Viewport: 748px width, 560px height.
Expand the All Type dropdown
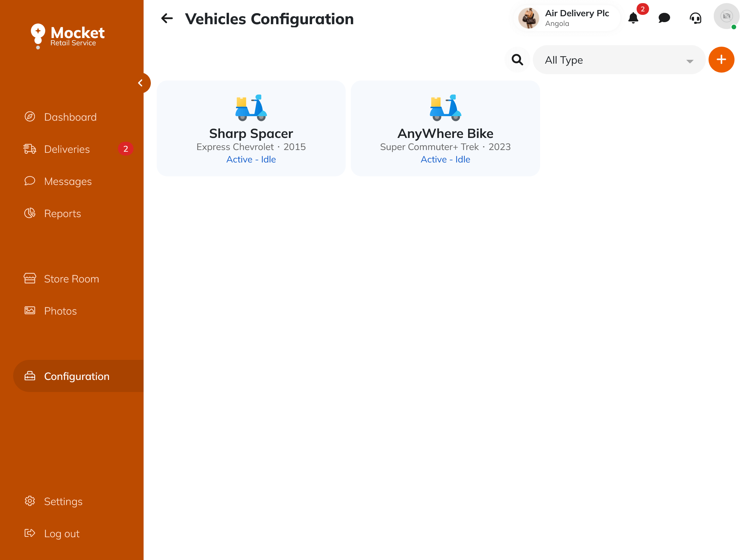click(x=619, y=60)
